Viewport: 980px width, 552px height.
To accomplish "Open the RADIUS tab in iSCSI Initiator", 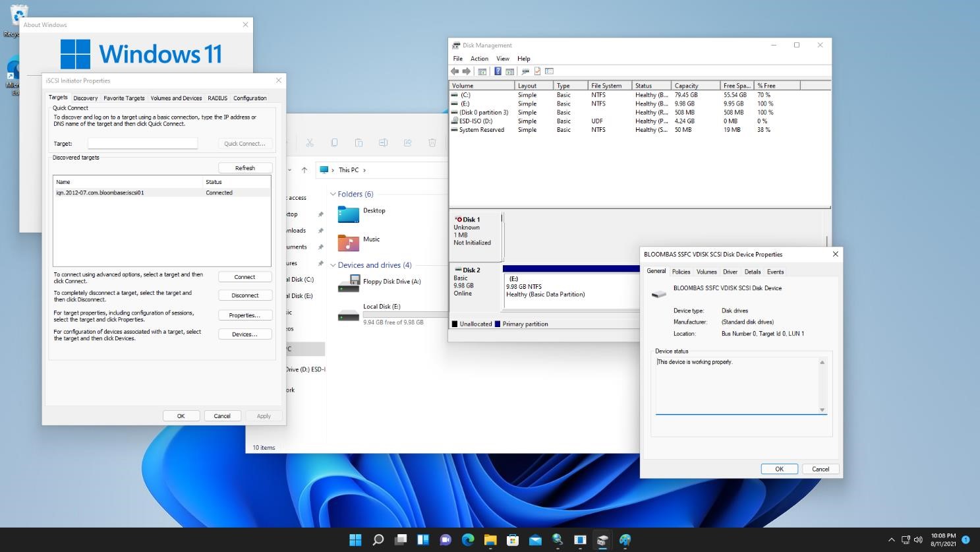I will point(217,98).
